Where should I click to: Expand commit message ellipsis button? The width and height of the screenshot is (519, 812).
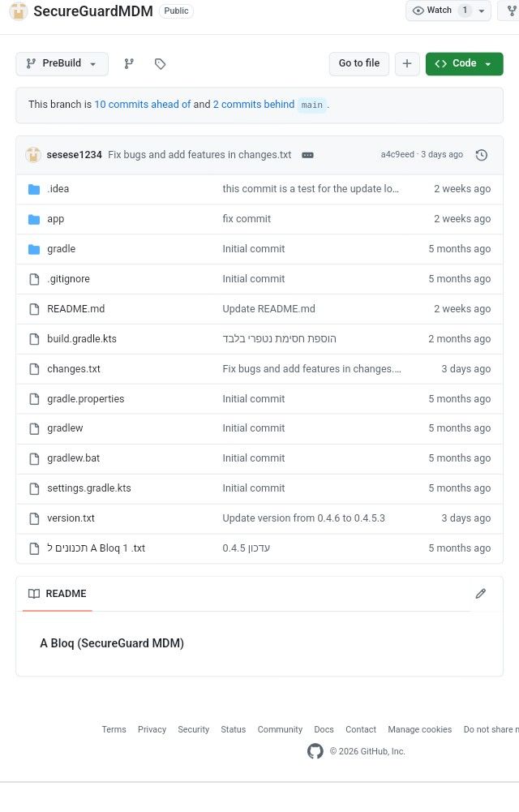click(307, 155)
